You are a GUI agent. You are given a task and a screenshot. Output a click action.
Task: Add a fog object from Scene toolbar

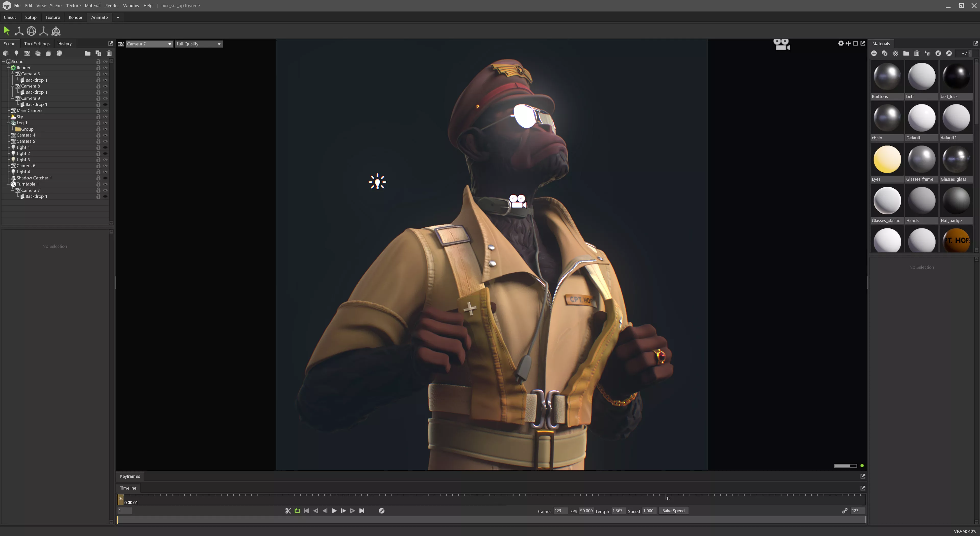[x=38, y=53]
